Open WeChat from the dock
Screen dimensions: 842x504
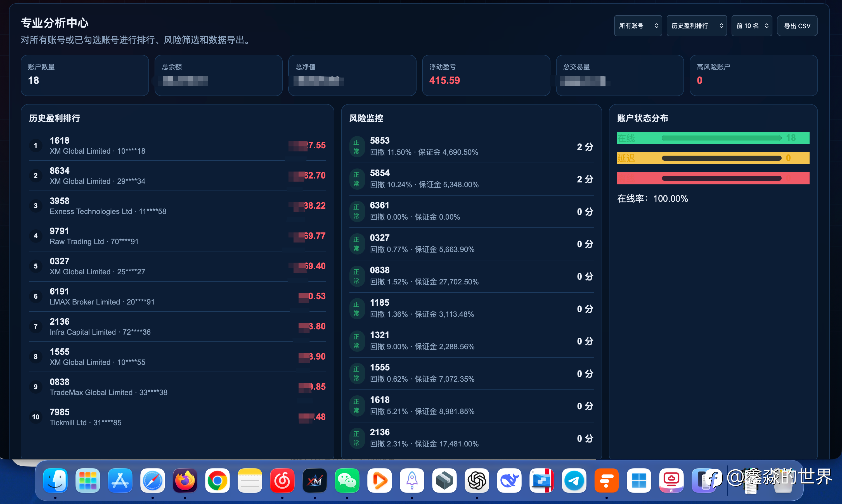click(347, 480)
